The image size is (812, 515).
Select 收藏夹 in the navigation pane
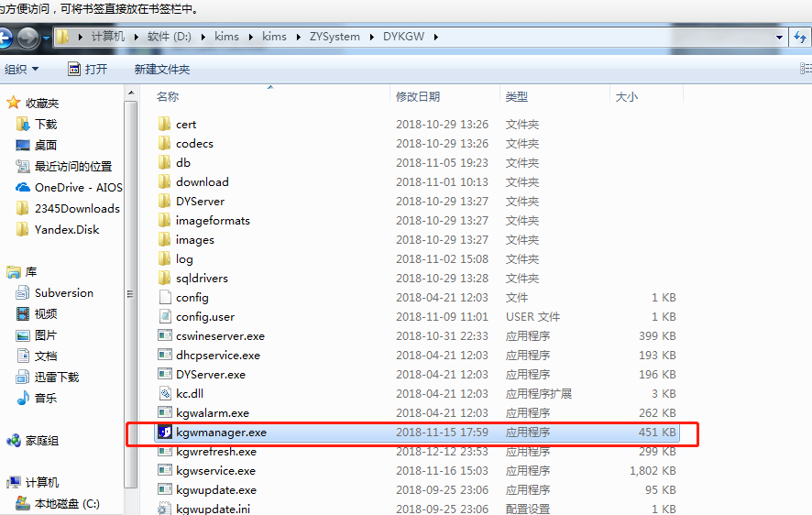[42, 103]
